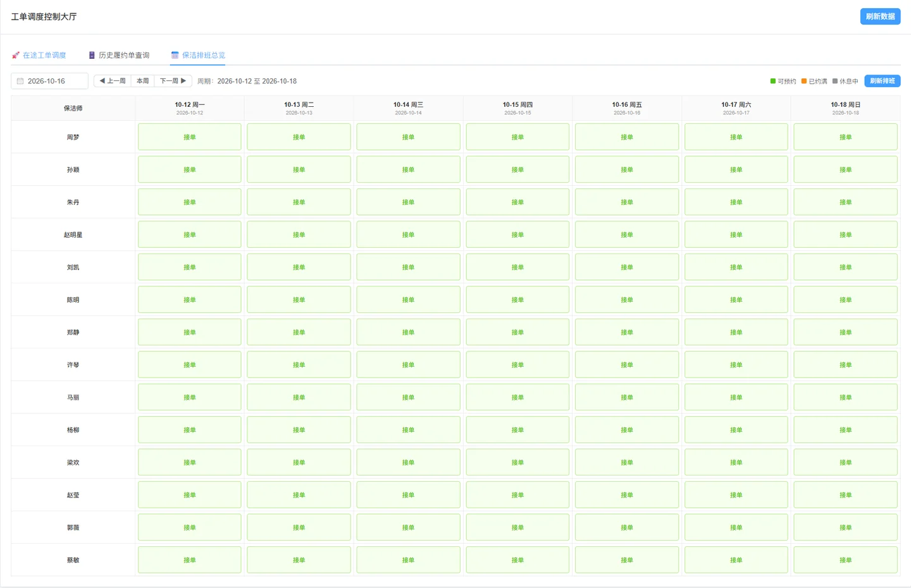Switch to the 在途工单调度 tab

pos(39,55)
